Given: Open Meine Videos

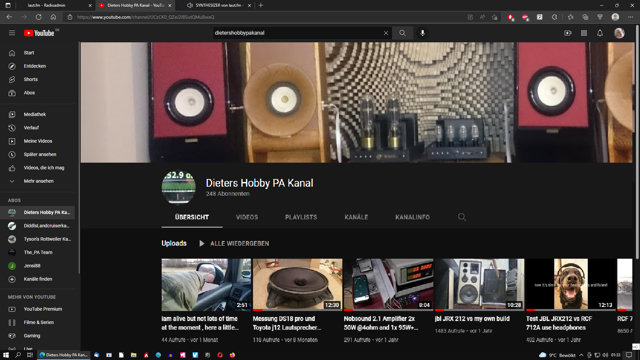Looking at the screenshot, I should 38,141.
